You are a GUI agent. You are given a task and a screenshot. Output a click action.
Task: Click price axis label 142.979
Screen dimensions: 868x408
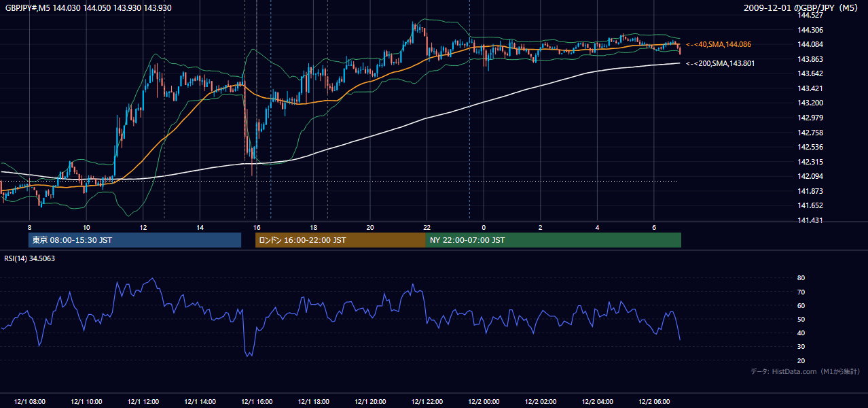[810, 118]
